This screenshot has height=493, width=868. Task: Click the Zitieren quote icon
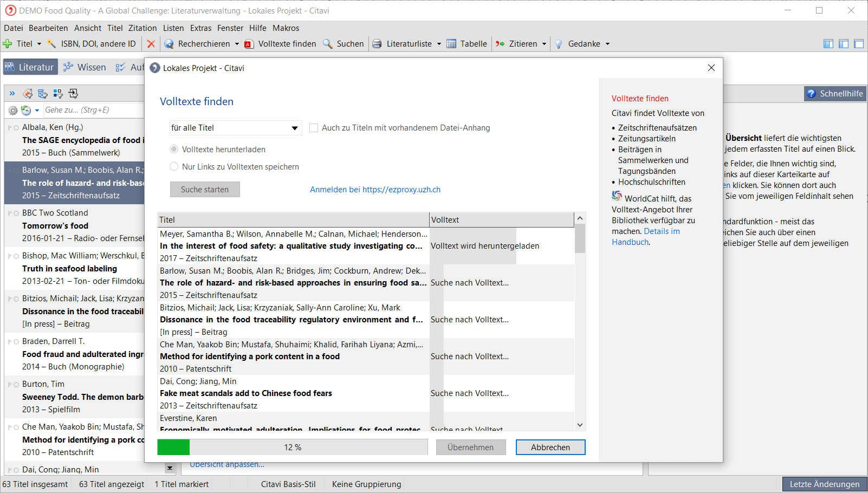(500, 44)
